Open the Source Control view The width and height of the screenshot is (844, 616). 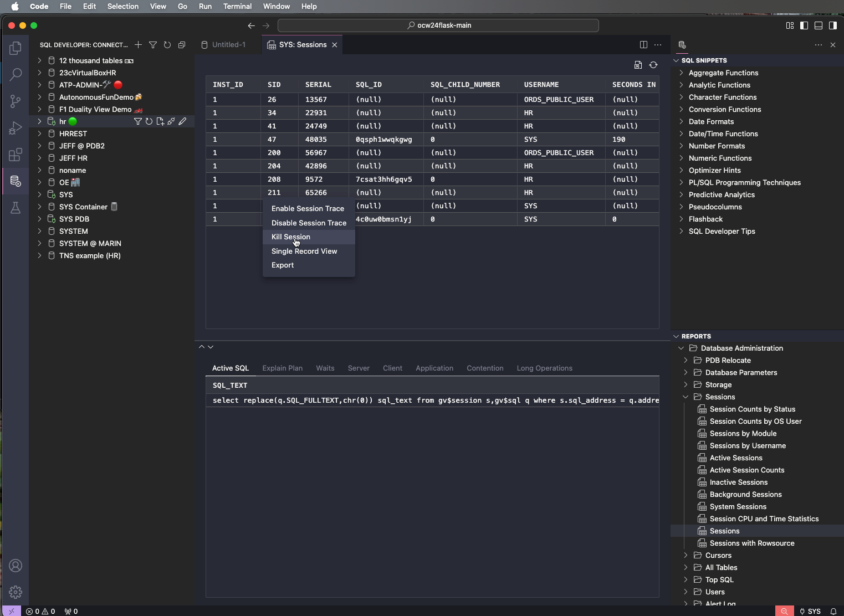(16, 101)
